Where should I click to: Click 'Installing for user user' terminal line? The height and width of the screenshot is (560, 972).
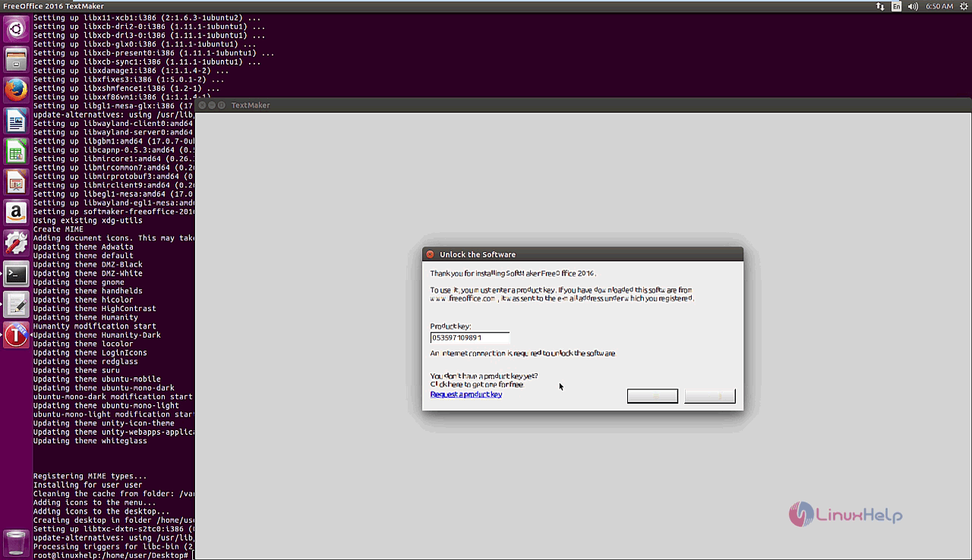pos(88,485)
